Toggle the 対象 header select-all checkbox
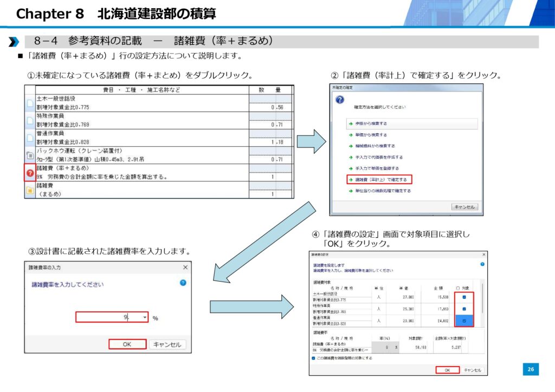Image resolution: width=555 pixels, height=392 pixels. (x=458, y=288)
